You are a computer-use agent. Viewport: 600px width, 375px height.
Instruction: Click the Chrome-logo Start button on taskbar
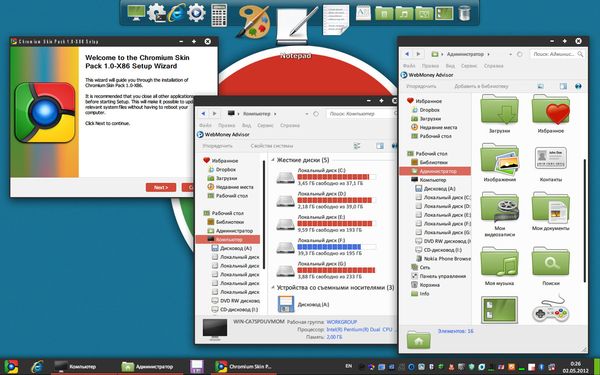[x=11, y=367]
